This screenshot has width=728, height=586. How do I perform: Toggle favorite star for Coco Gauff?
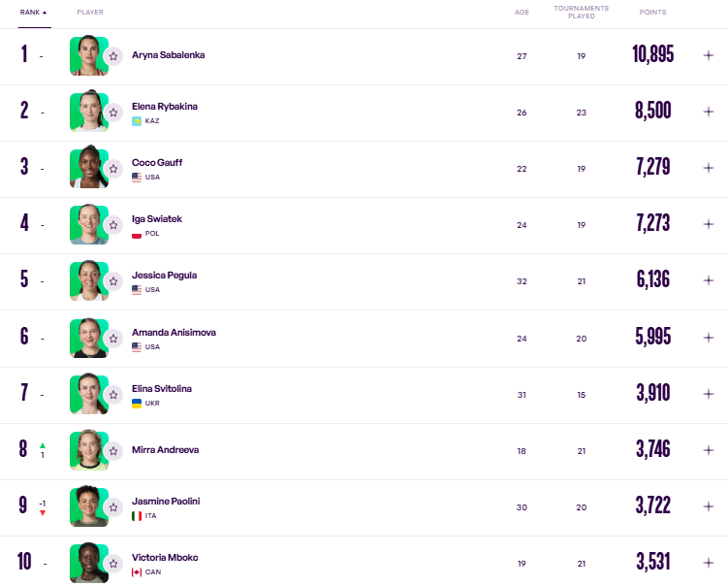[113, 169]
